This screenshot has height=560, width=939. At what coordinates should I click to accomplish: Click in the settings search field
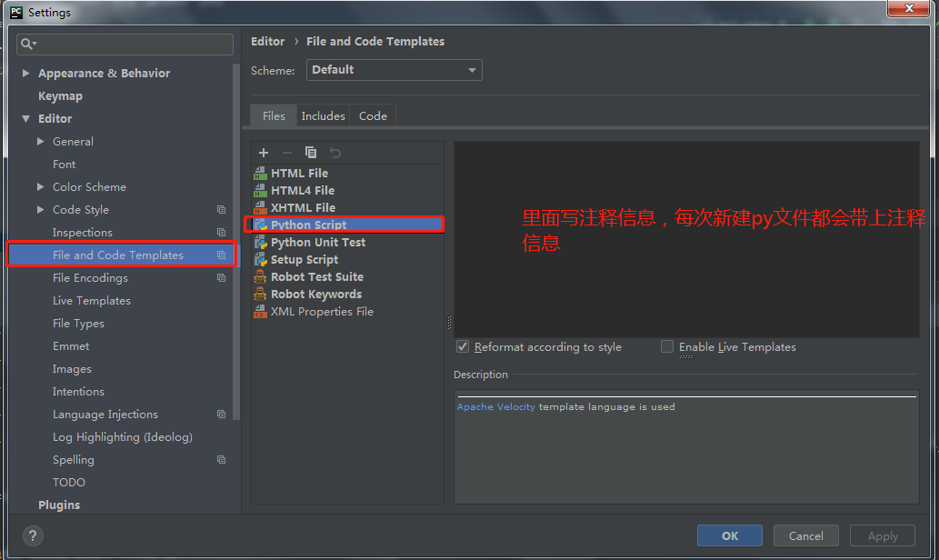click(x=125, y=44)
